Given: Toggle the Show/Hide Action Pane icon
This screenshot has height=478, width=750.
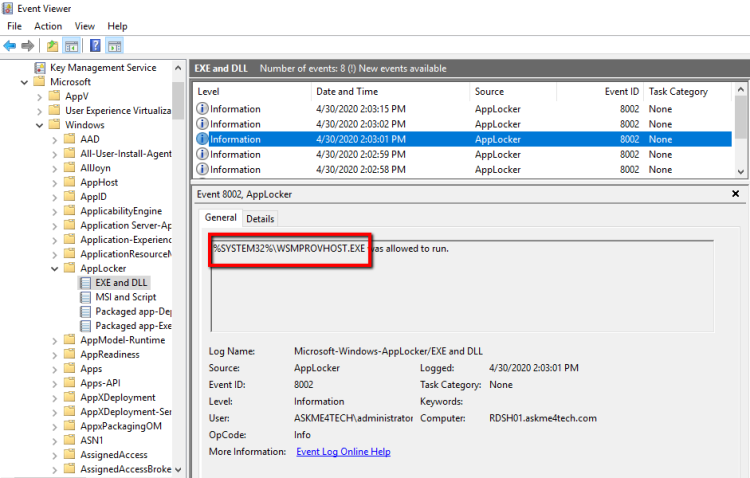Looking at the screenshot, I should 115,46.
